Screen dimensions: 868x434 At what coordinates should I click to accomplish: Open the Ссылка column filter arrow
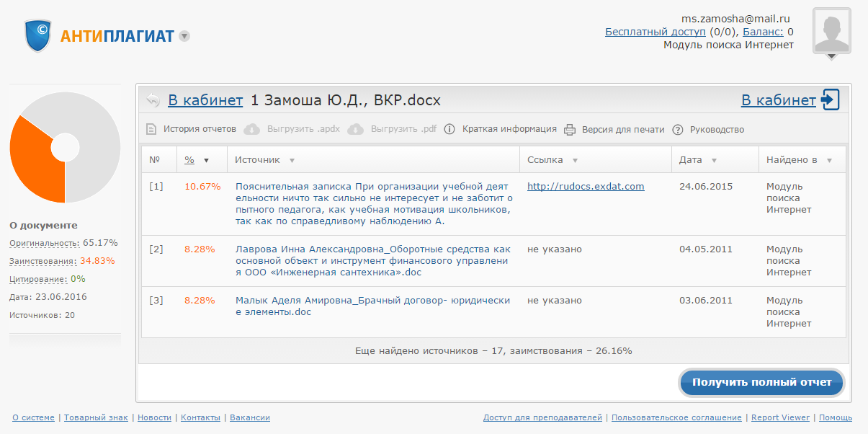(576, 160)
